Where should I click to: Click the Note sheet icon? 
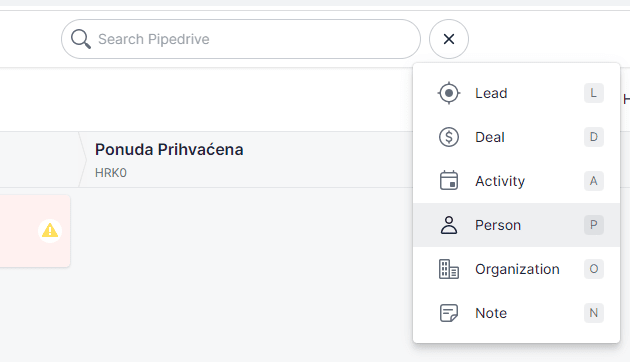pos(449,313)
